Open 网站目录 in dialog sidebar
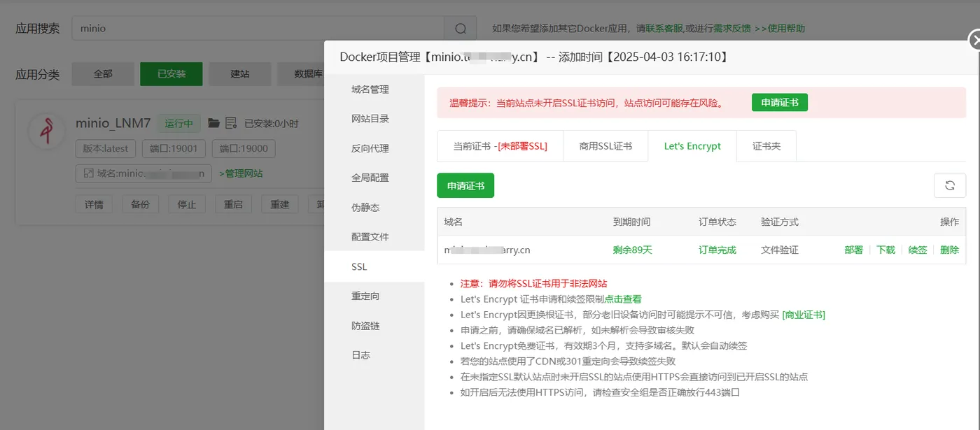The width and height of the screenshot is (980, 430). tap(374, 119)
